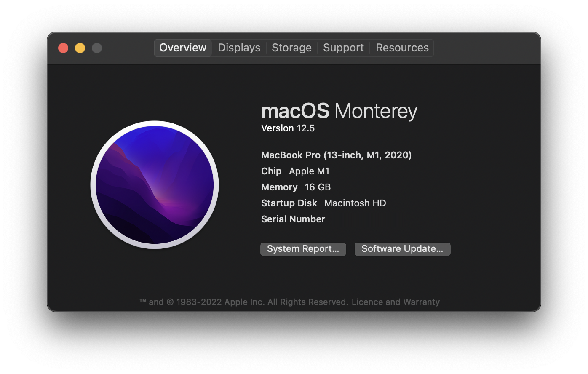Open the Displays tab
This screenshot has width=588, height=374.
pos(239,48)
